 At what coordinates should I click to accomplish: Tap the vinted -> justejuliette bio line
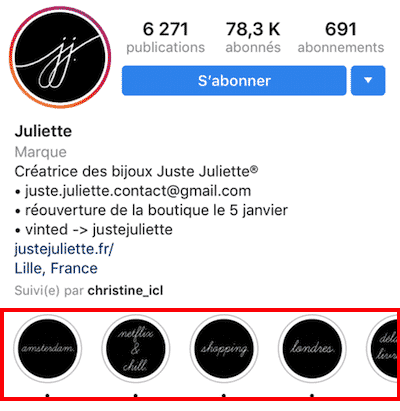click(x=99, y=230)
